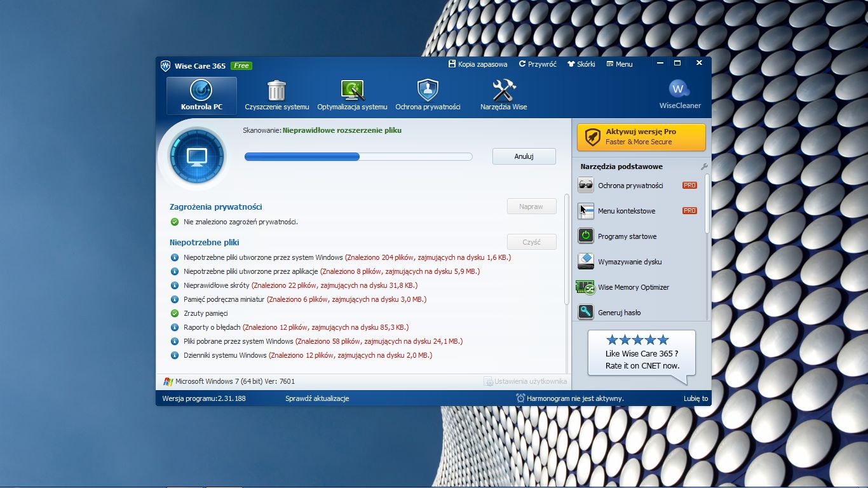Click the info icon beside Nieprawidłowe skróty
This screenshot has height=488, width=868.
click(x=175, y=285)
